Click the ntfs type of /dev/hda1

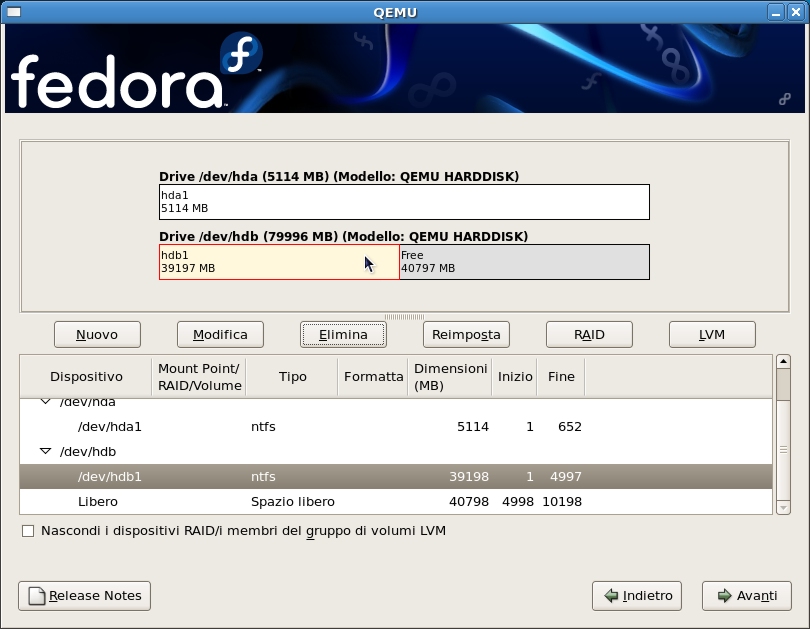263,427
